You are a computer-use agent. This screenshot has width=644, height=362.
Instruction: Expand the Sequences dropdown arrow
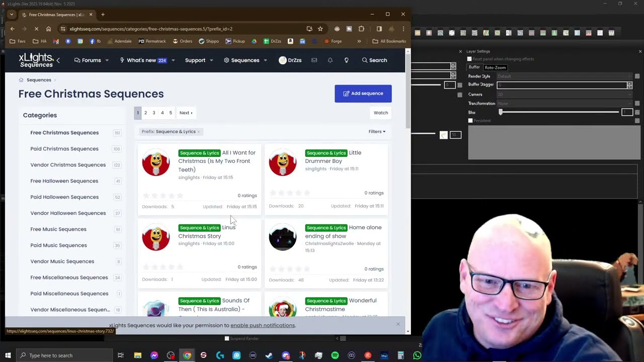[265, 60]
